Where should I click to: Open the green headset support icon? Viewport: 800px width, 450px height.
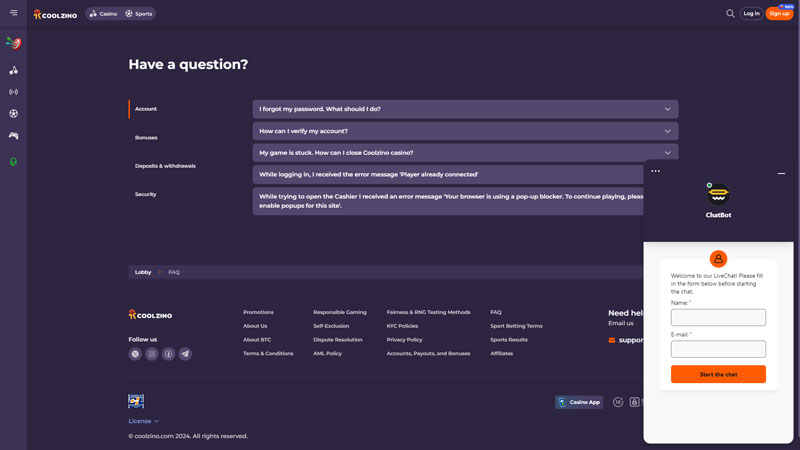(13, 161)
